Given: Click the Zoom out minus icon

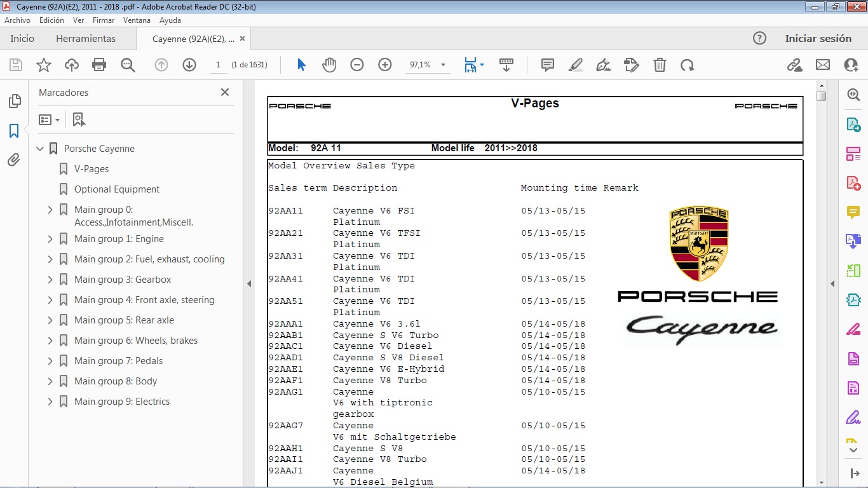Looking at the screenshot, I should [x=357, y=65].
